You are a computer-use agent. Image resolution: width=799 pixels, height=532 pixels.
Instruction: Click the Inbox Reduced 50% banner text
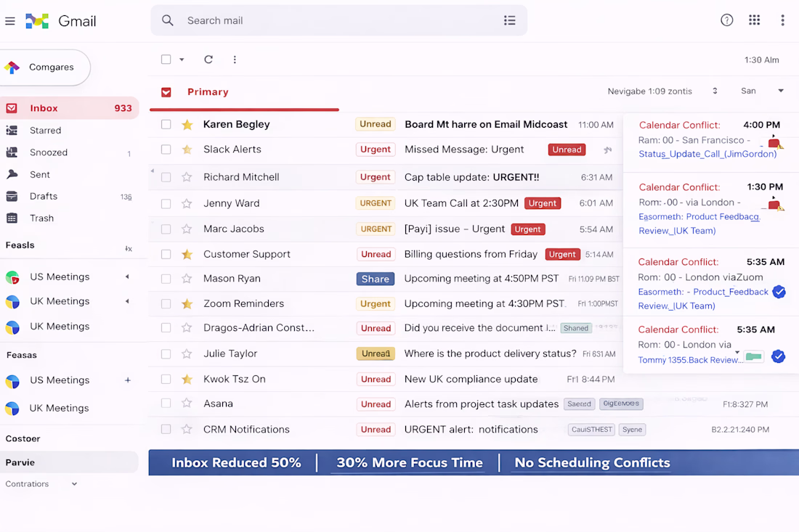(236, 462)
